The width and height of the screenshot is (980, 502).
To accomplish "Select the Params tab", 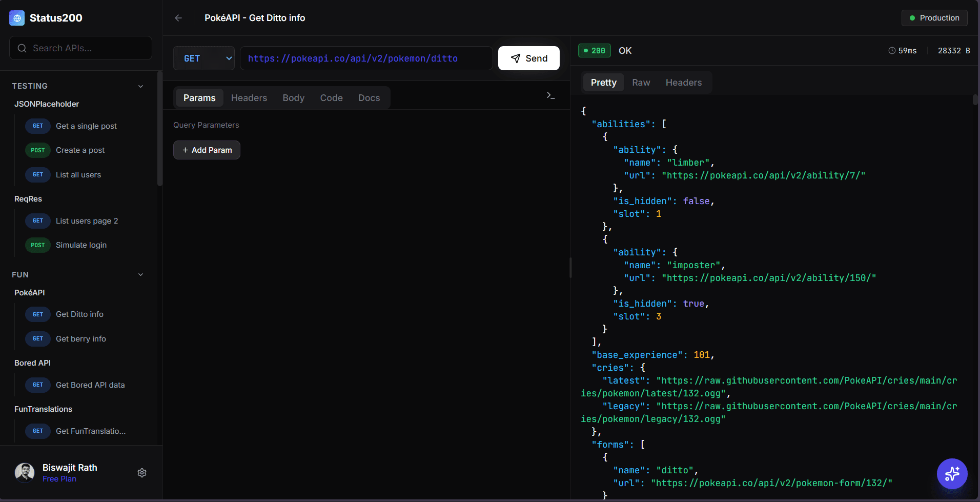I will (199, 98).
